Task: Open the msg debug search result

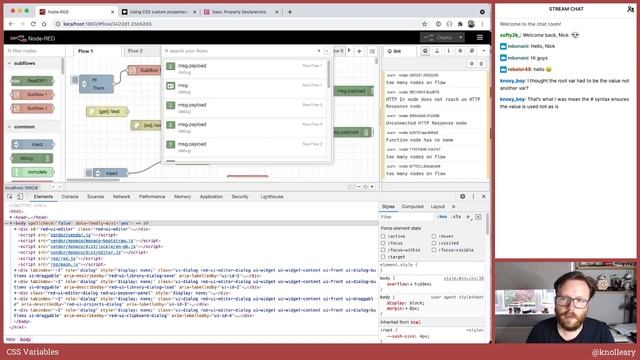Action: pyautogui.click(x=245, y=88)
